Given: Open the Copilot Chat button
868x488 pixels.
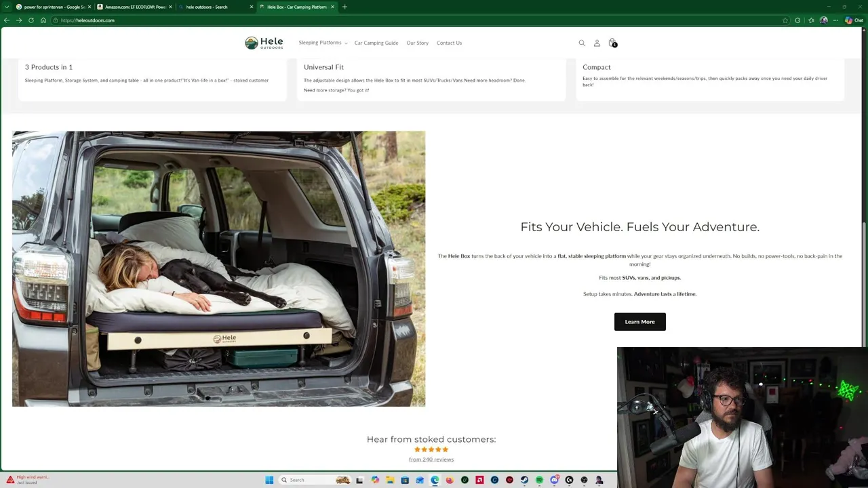Looking at the screenshot, I should pos(854,20).
